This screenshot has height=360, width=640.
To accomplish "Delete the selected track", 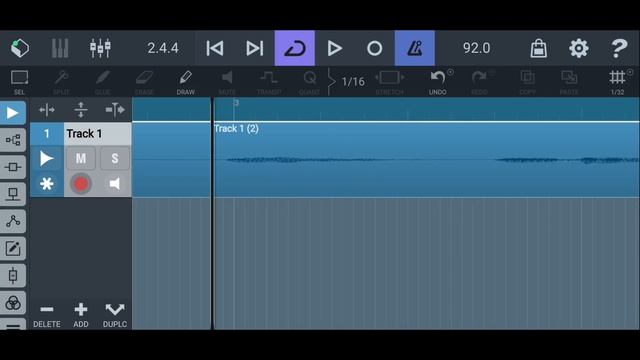I will coord(47,315).
